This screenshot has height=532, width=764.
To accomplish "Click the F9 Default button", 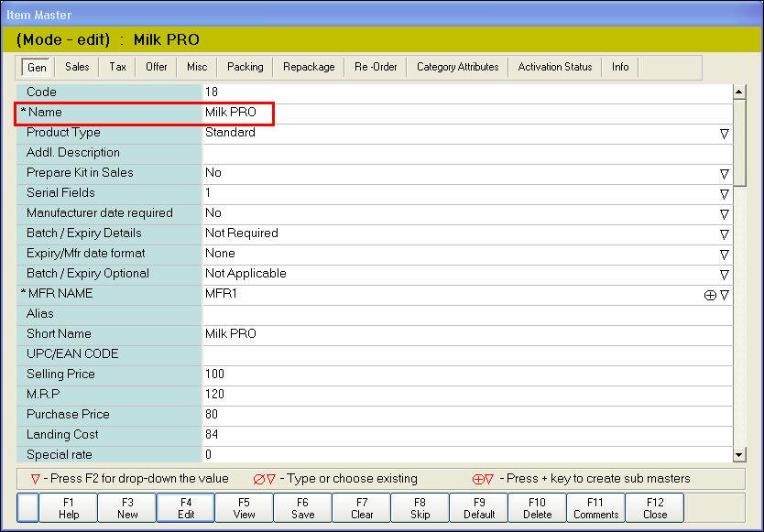I will (x=479, y=508).
